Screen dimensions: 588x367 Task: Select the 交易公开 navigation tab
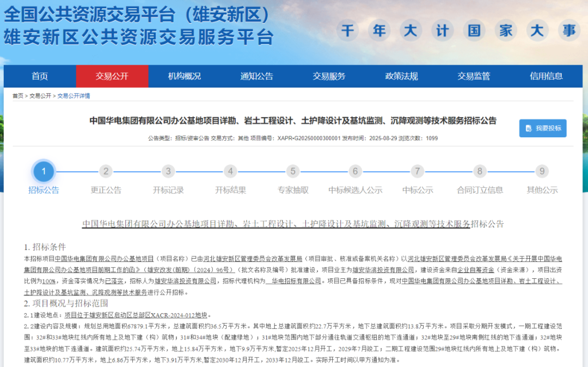pos(112,76)
